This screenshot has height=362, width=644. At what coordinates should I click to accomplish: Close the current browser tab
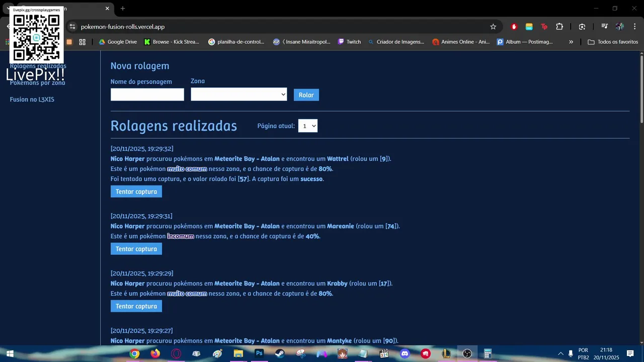pos(107,9)
